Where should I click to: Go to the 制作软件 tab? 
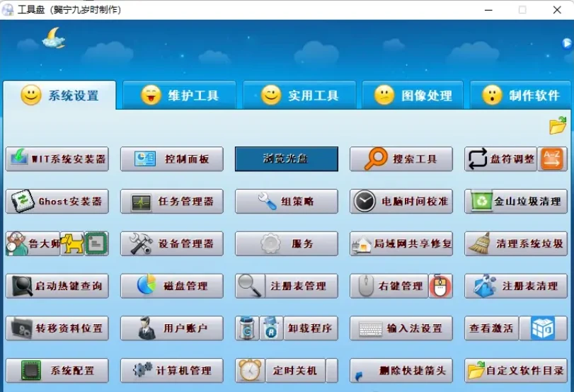click(x=520, y=95)
